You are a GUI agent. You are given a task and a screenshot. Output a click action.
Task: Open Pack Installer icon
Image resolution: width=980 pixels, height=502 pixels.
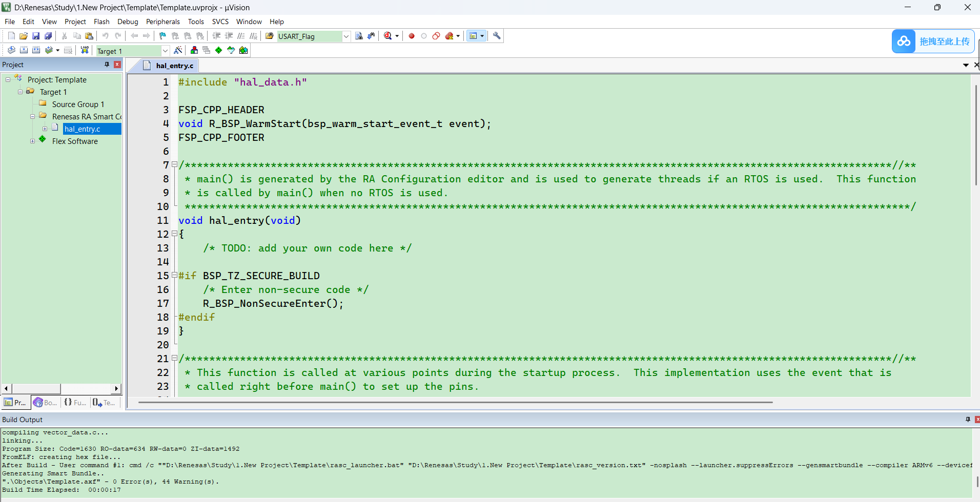(243, 50)
